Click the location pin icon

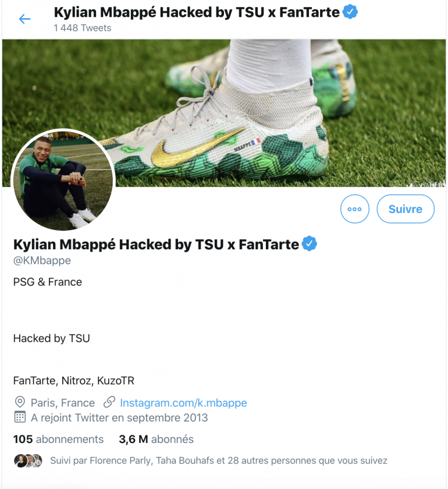coord(20,402)
